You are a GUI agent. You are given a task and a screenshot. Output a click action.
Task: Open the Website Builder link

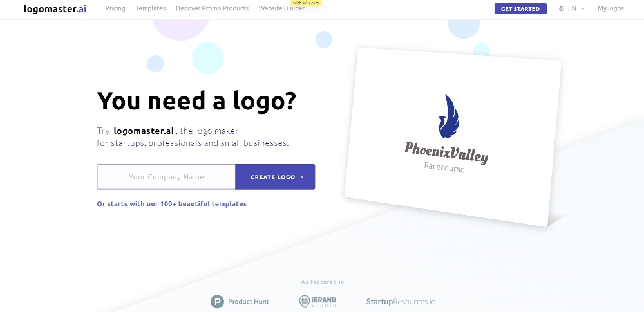[x=282, y=8]
